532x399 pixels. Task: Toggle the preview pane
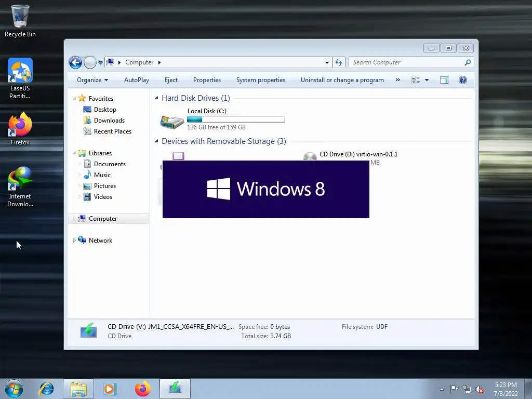(x=444, y=80)
